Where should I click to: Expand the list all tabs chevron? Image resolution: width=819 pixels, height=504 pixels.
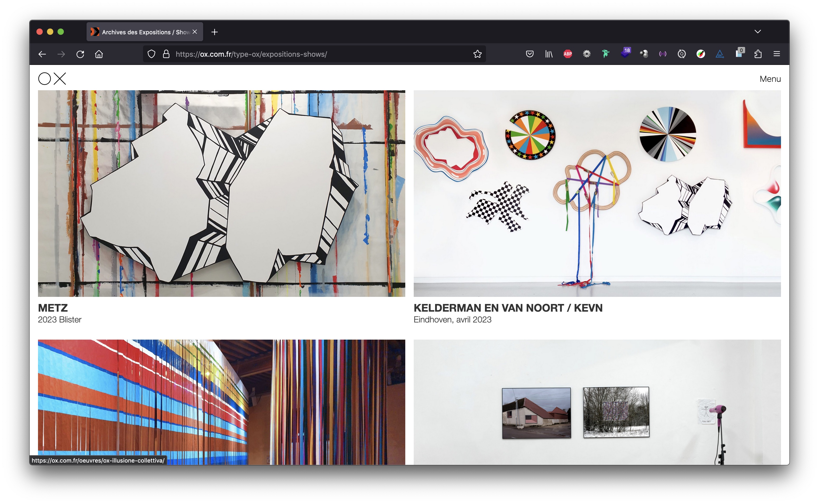758,32
